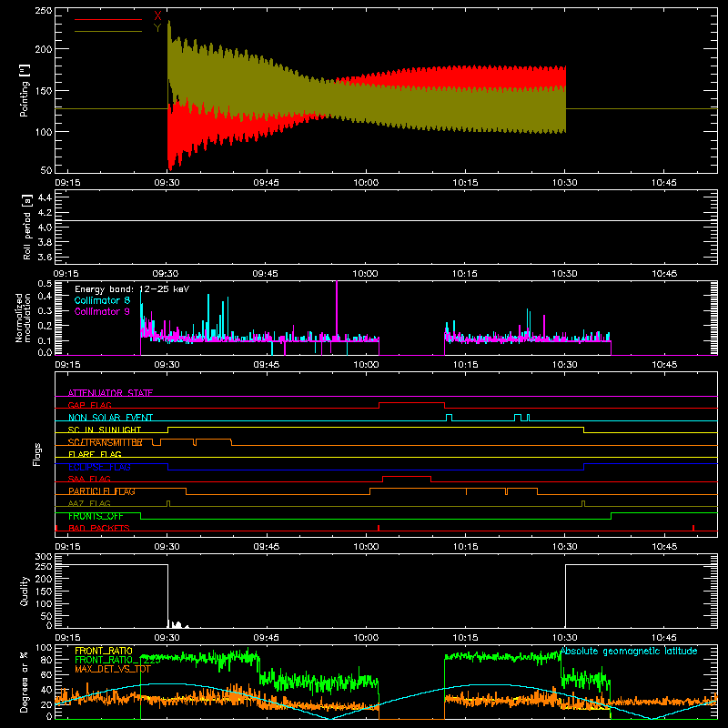Click the Collimator 8 legend entry
This screenshot has height=728, width=728.
click(x=102, y=300)
